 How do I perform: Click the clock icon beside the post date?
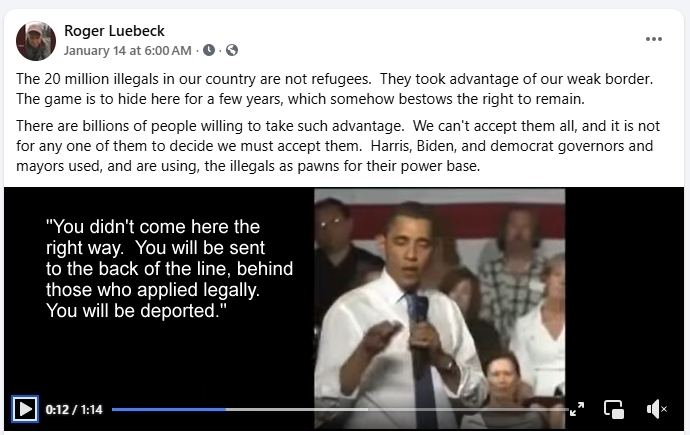click(209, 51)
